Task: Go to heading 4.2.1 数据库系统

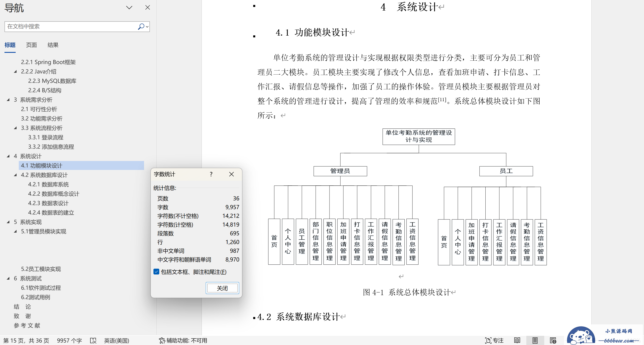Action: (x=49, y=184)
